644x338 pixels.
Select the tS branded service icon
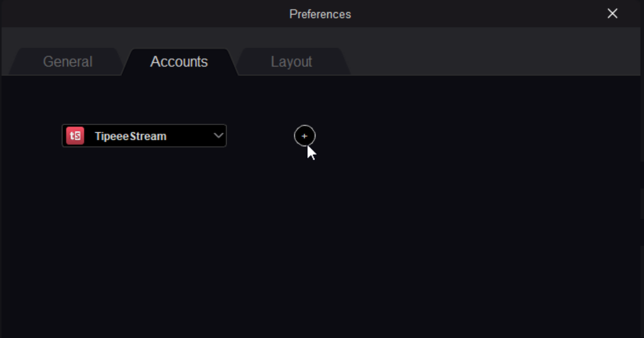75,136
